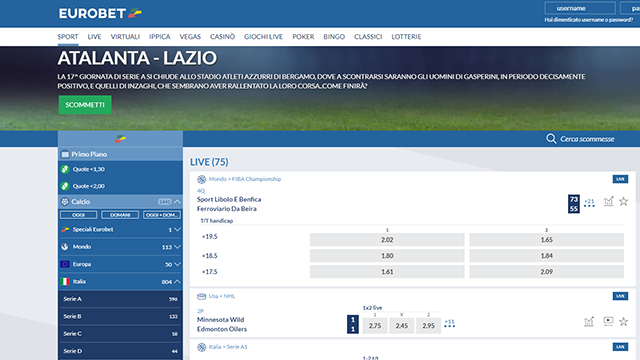640x360 pixels.
Task: Click the search magnifier icon
Action: [551, 139]
